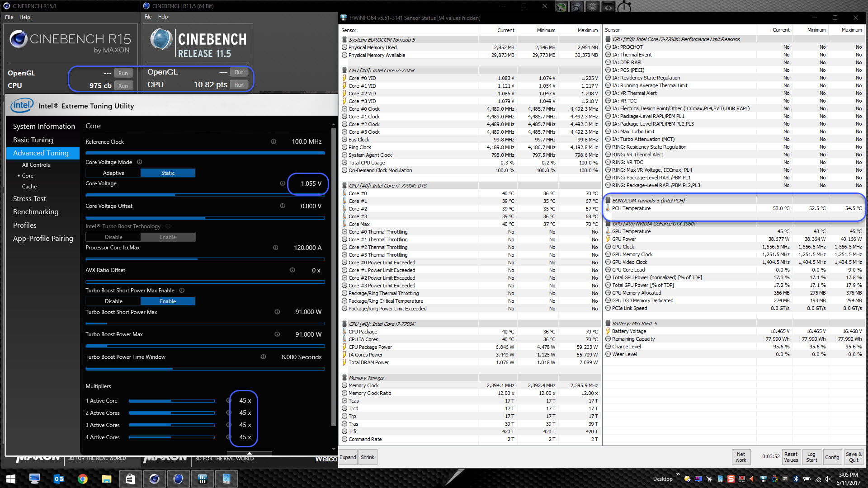
Task: Disable Intel Turbo Boost Technology
Action: (x=113, y=237)
